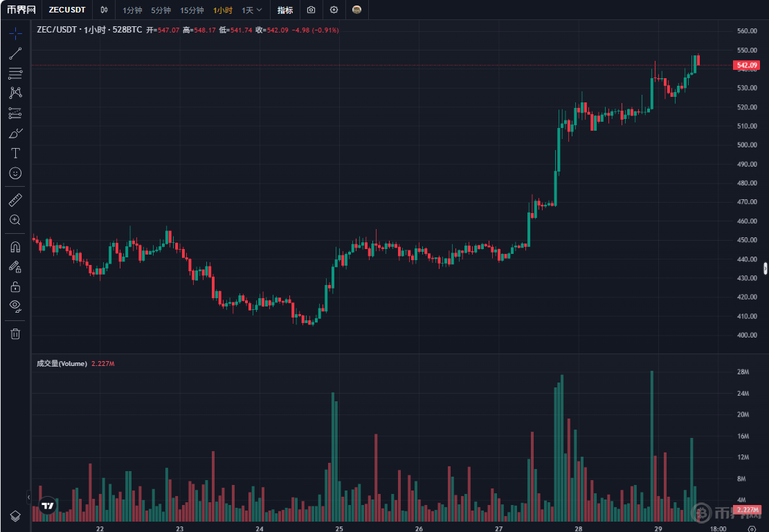This screenshot has width=769, height=532.
Task: Open the object tree layers icon
Action: coord(15,516)
